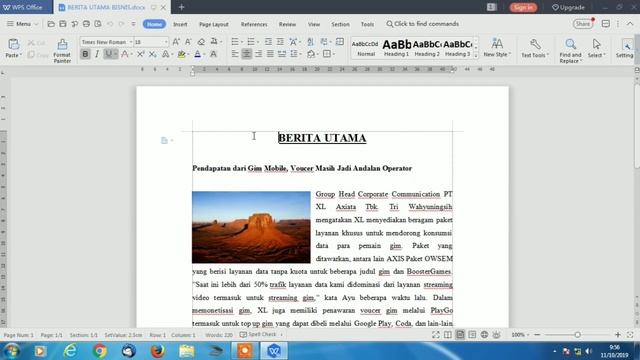Align paragraph text to the right
640x360 pixels.
pyautogui.click(x=258, y=54)
